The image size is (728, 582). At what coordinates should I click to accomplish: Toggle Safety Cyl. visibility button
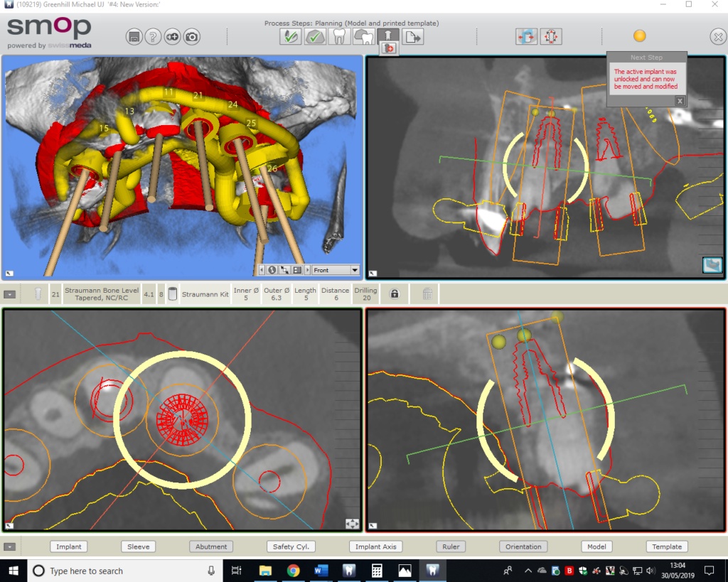(x=291, y=546)
